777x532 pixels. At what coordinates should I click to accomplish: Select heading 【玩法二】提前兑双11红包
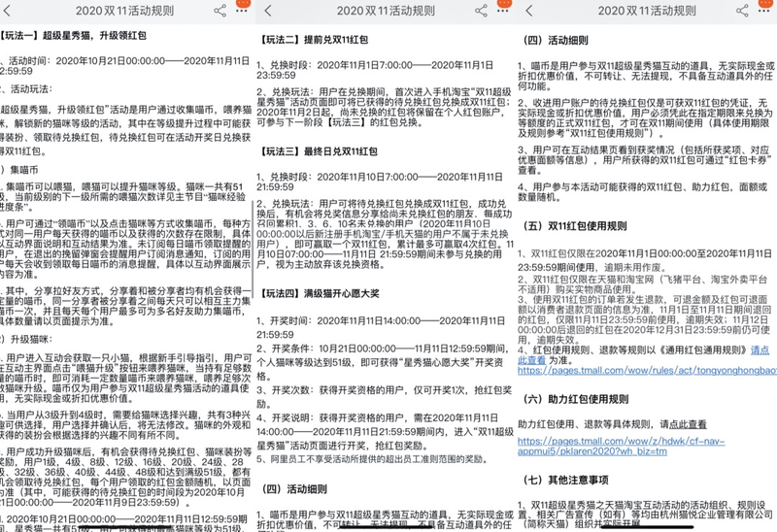tap(312, 40)
